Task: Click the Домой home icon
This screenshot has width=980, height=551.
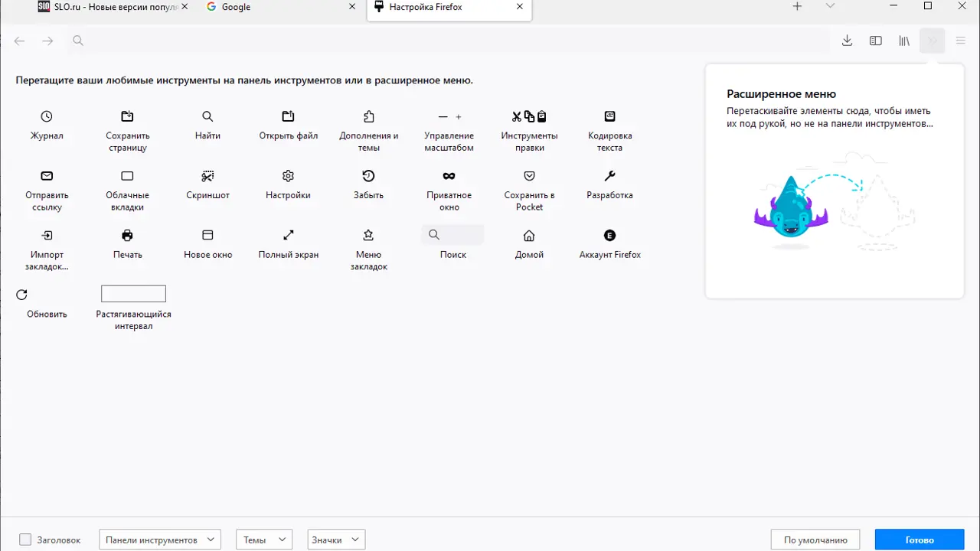Action: 529,236
